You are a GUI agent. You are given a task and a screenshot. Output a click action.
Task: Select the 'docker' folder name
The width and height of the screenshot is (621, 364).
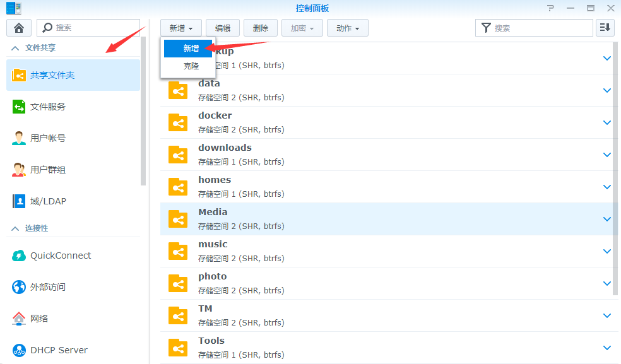[215, 115]
